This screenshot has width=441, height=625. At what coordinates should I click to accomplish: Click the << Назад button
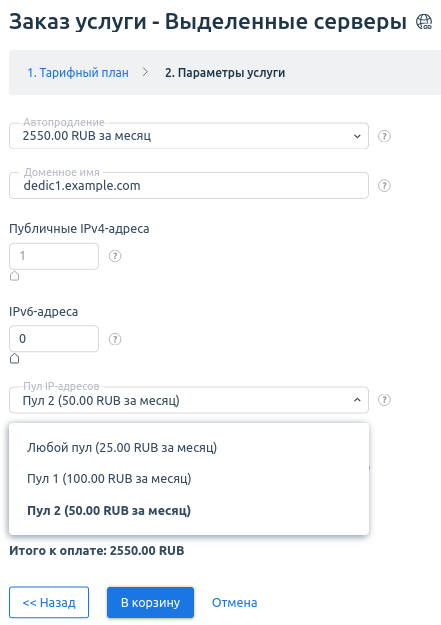(49, 602)
